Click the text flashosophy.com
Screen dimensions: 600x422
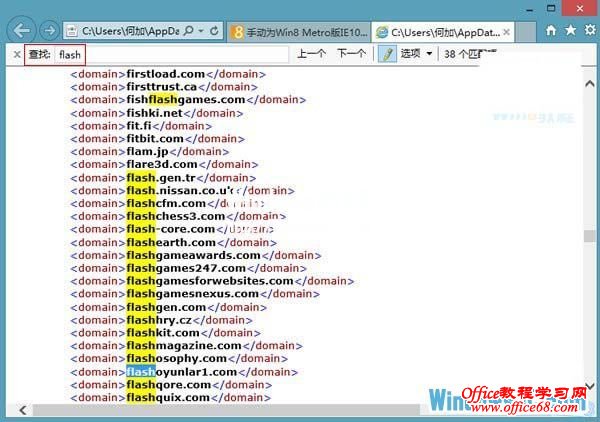click(x=176, y=358)
